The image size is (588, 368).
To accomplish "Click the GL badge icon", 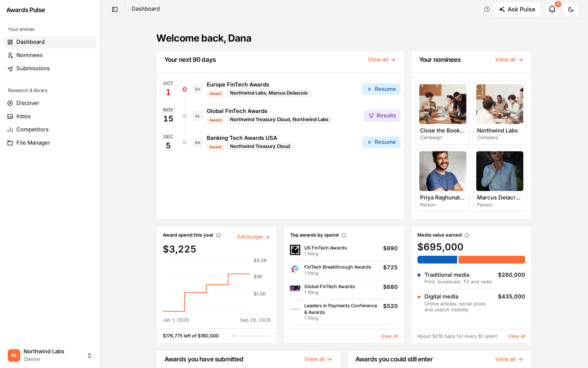I will click(198, 116).
